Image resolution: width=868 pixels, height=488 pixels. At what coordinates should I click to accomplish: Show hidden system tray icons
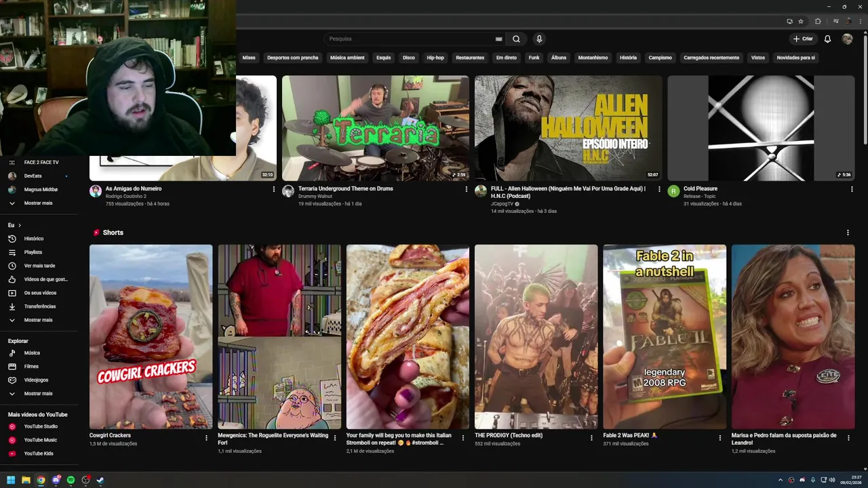click(780, 481)
